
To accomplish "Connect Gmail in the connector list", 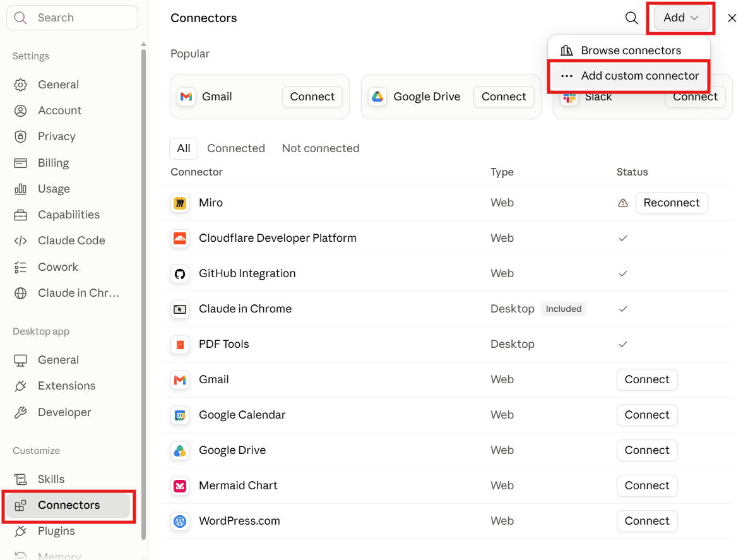I will tap(647, 379).
